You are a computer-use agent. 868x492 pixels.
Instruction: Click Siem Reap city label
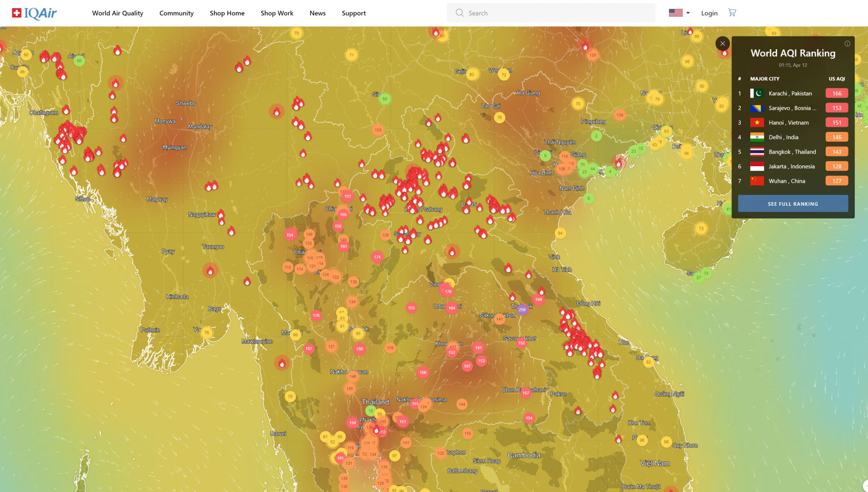coord(487,461)
